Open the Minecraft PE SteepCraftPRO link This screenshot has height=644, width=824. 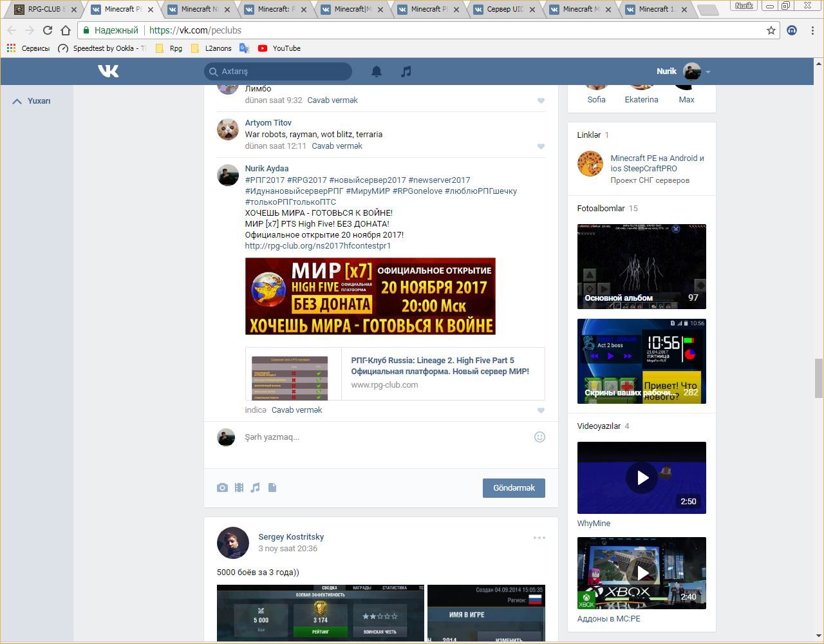click(x=657, y=163)
